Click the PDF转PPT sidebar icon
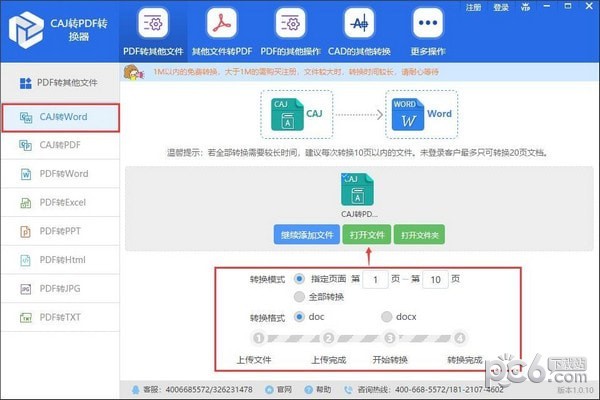 26,231
